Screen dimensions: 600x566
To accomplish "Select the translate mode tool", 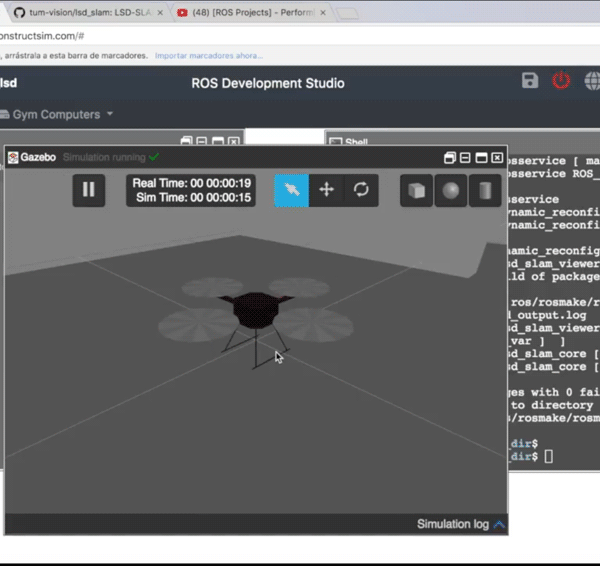I will click(326, 190).
